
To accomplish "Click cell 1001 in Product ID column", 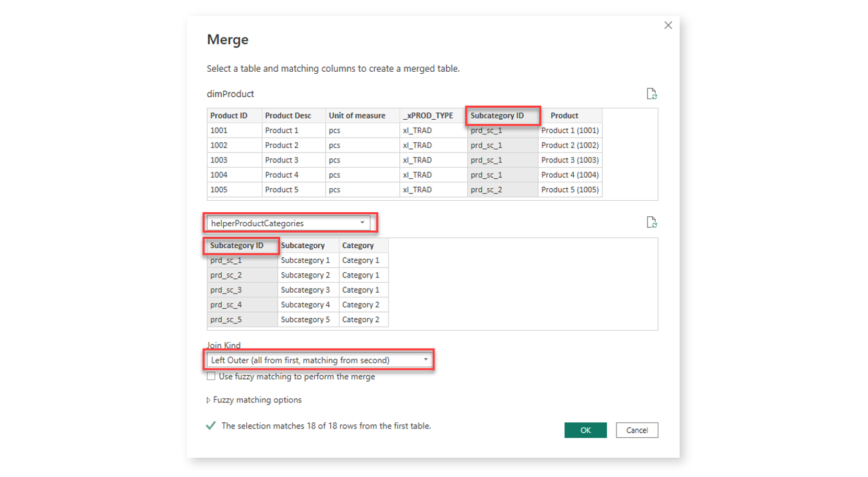I will 234,130.
